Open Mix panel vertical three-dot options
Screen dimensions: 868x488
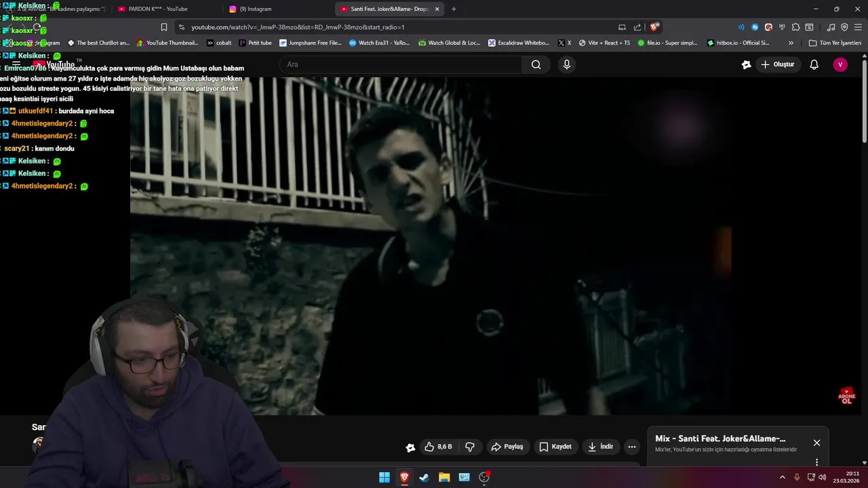(816, 462)
